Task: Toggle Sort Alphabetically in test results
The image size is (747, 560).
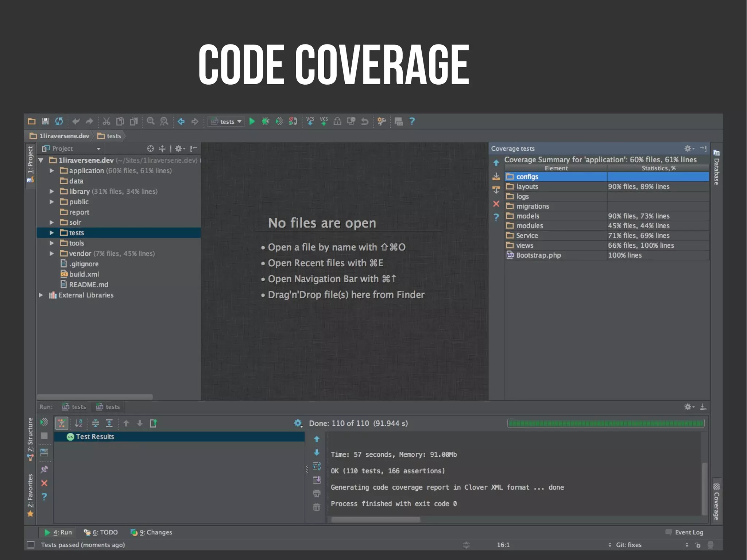Action: (78, 423)
